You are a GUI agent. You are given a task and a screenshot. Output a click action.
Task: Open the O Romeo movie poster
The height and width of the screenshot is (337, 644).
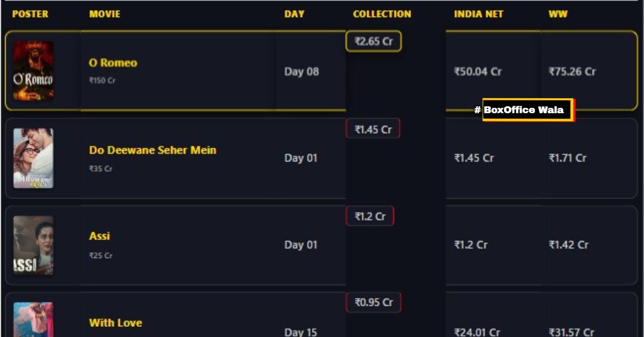pos(33,70)
